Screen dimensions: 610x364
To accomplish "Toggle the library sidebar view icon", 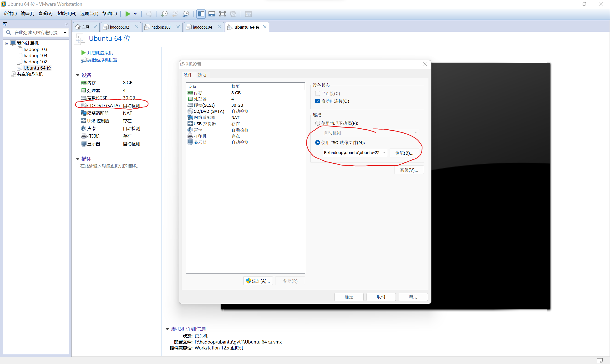I will point(201,14).
